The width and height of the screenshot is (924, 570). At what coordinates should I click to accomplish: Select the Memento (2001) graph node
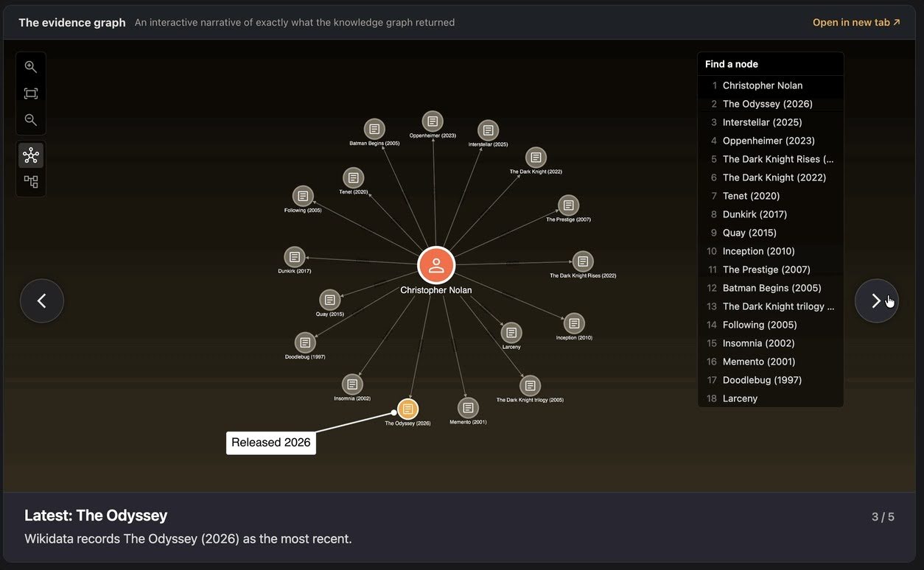pyautogui.click(x=468, y=408)
